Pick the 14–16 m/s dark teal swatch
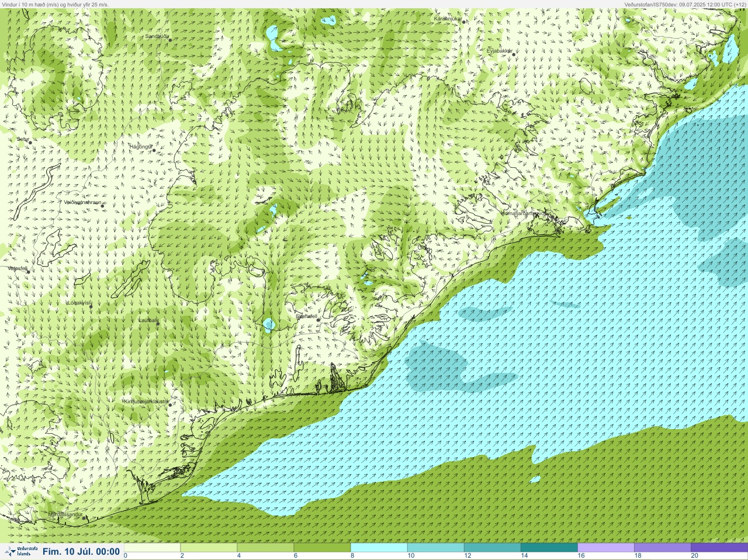The image size is (748, 560). click(549, 548)
